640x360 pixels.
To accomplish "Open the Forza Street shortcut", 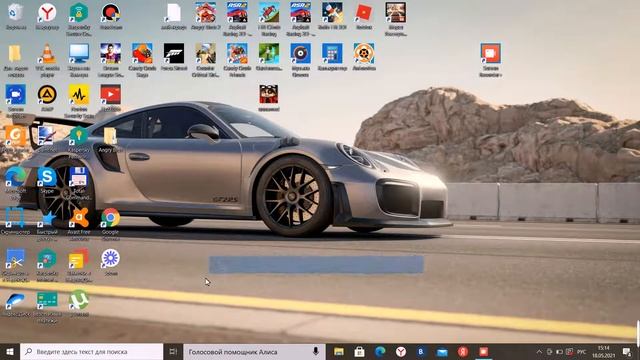I will click(174, 53).
